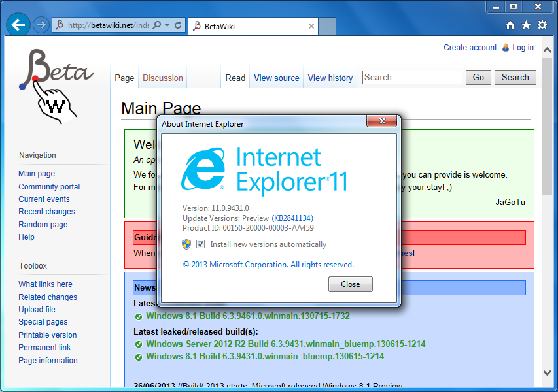Viewport: 558px width, 392px height.
Task: Click green check icon beside Build 6.3.9461.0
Action: (139, 316)
